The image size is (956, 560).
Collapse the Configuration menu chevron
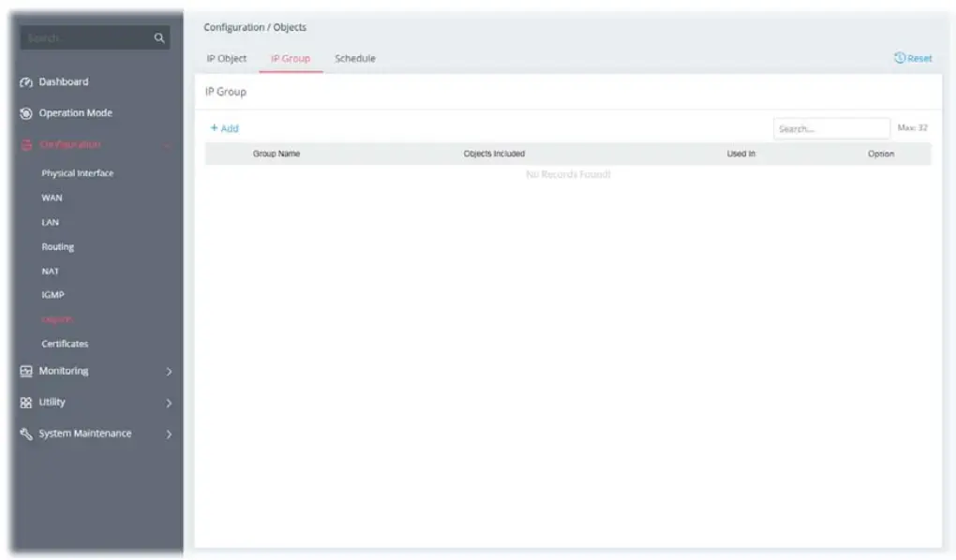[167, 145]
